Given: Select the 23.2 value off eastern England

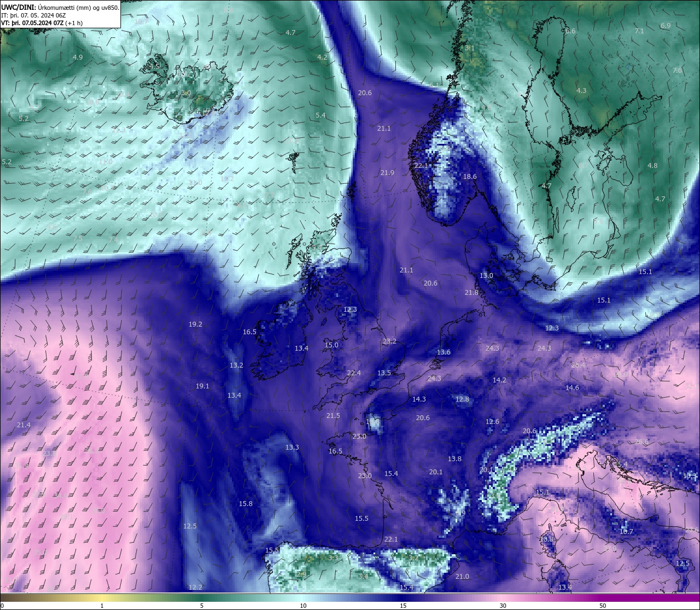Looking at the screenshot, I should coord(389,341).
